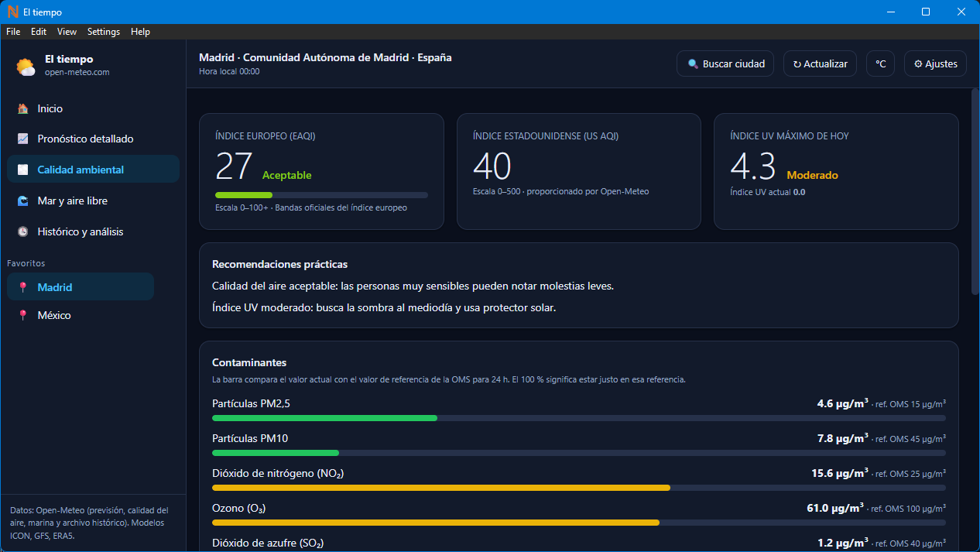Click the Partículas PM10 level bar
The width and height of the screenshot is (980, 552).
579,453
